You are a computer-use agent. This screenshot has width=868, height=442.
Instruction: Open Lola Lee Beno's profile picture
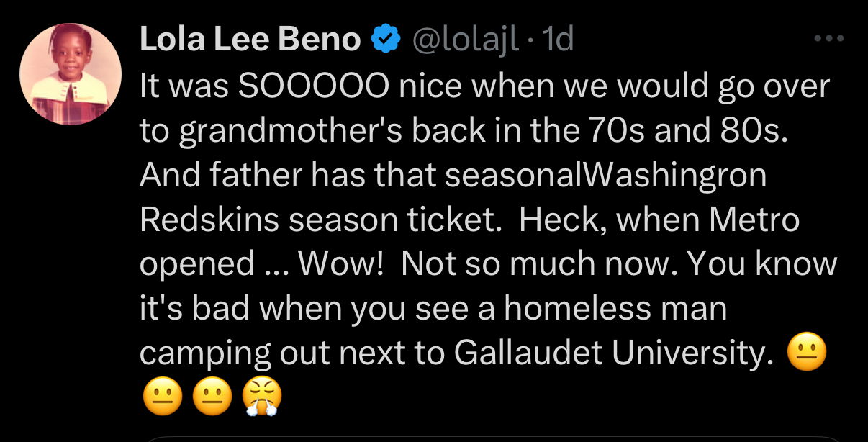coord(70,74)
